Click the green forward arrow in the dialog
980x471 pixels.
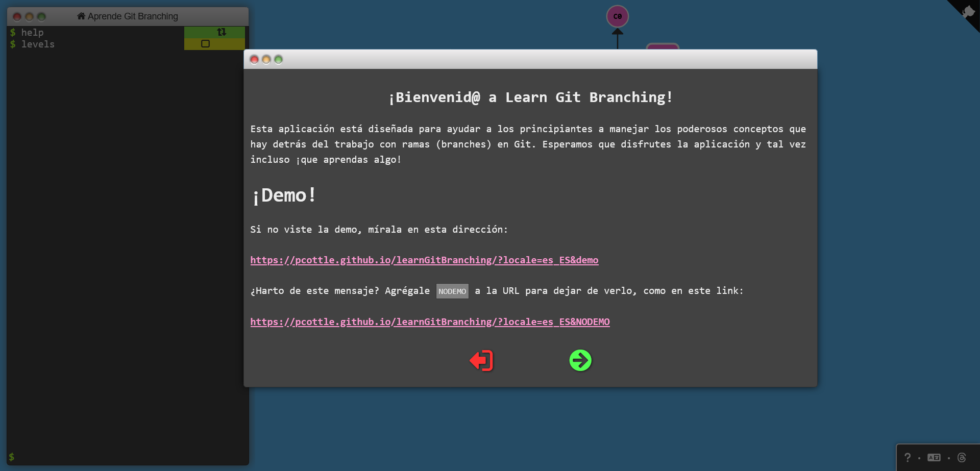coord(581,360)
